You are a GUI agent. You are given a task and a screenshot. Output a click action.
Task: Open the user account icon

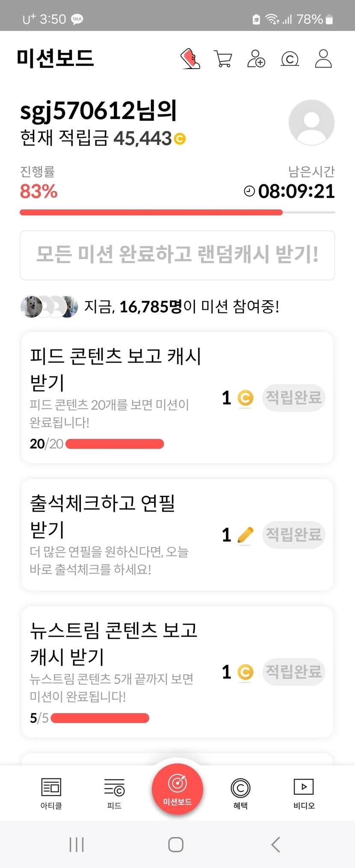323,59
